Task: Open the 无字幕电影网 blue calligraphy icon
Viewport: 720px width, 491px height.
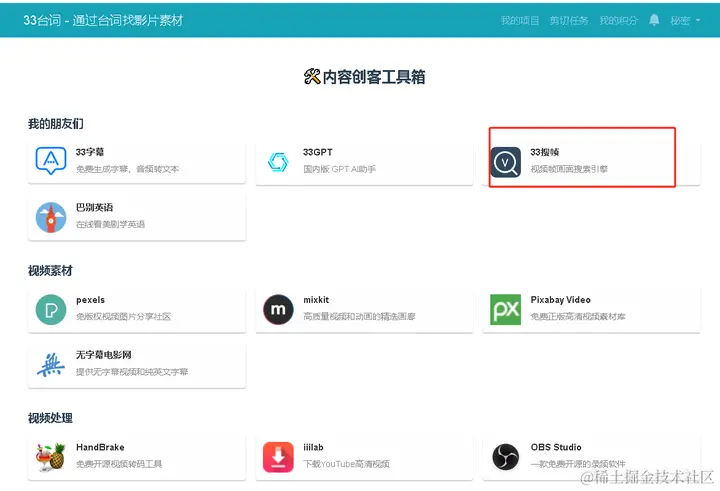Action: pos(51,365)
